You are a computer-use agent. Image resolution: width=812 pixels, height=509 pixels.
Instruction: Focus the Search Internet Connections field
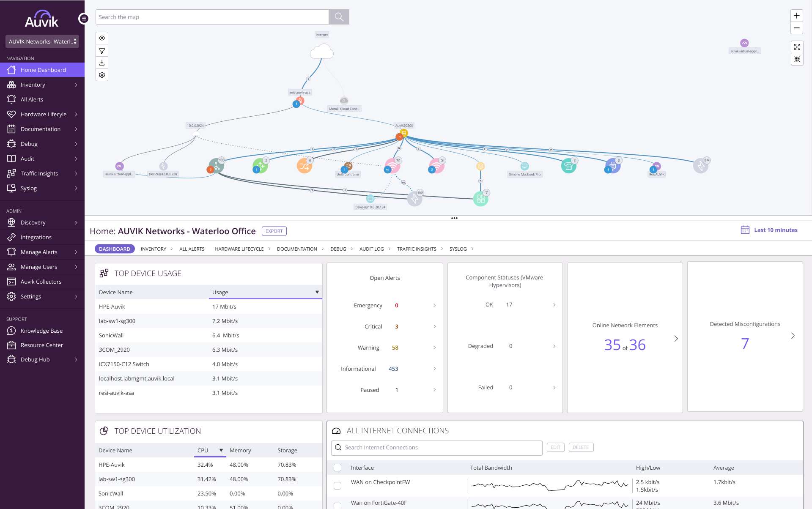437,448
